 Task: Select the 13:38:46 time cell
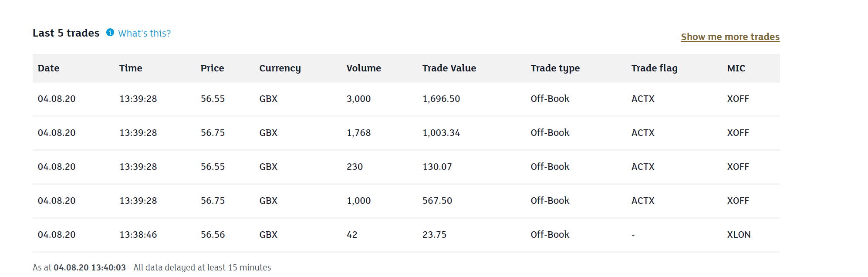tap(138, 235)
